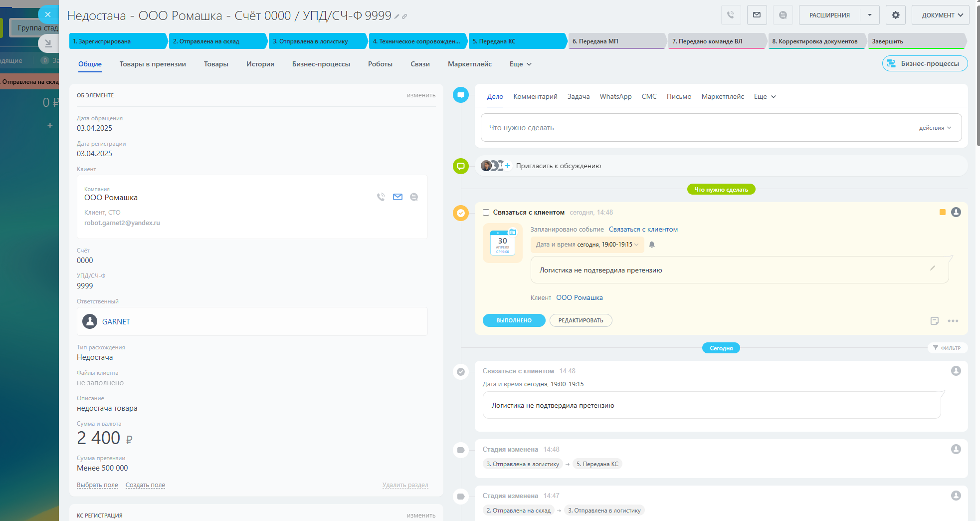Click the bell reminder icon in the planned task
980x521 pixels.
point(652,245)
